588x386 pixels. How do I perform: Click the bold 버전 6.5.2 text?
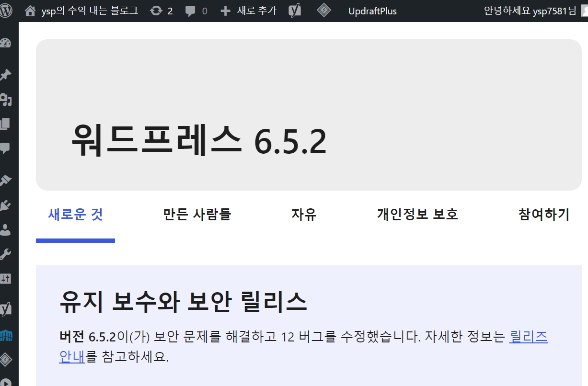(x=88, y=337)
